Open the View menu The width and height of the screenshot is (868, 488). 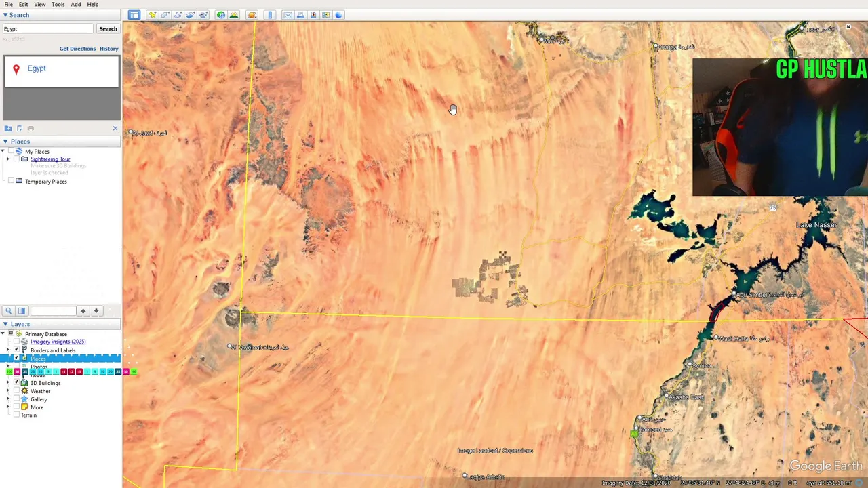(40, 4)
